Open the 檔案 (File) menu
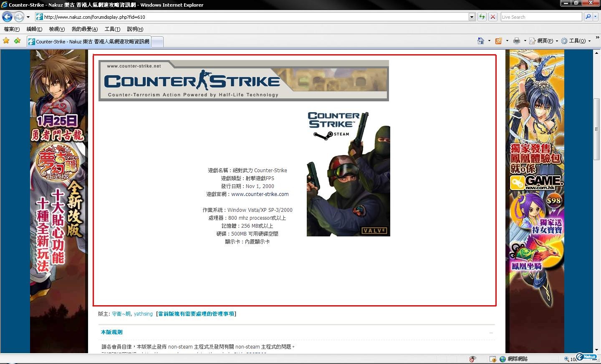The width and height of the screenshot is (601, 364). (x=12, y=29)
